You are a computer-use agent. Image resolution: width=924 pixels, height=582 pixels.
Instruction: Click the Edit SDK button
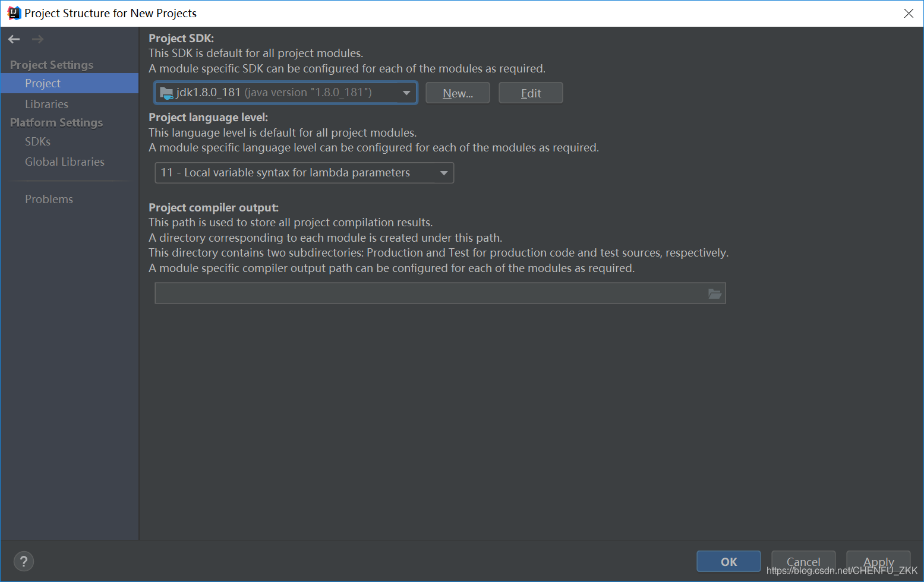531,93
